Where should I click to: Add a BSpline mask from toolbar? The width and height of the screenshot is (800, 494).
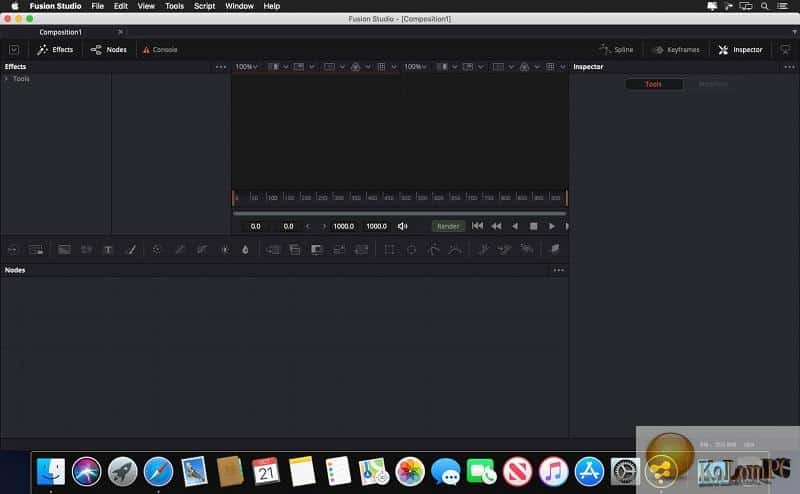(455, 250)
